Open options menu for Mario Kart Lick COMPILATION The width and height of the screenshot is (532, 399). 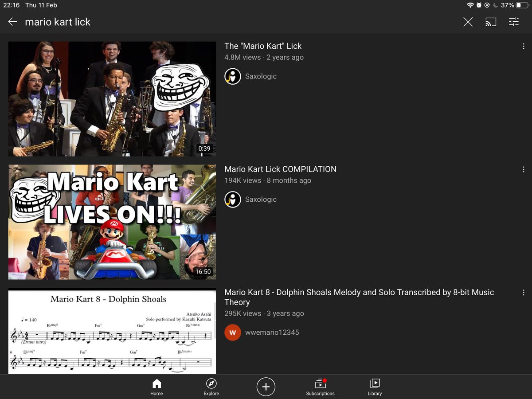pyautogui.click(x=524, y=169)
